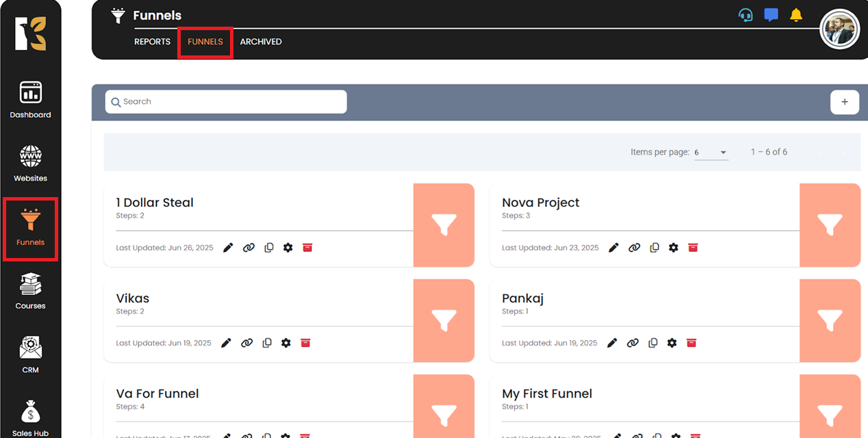Click the plus button to add funnel
Image resolution: width=868 pixels, height=438 pixels.
(844, 102)
